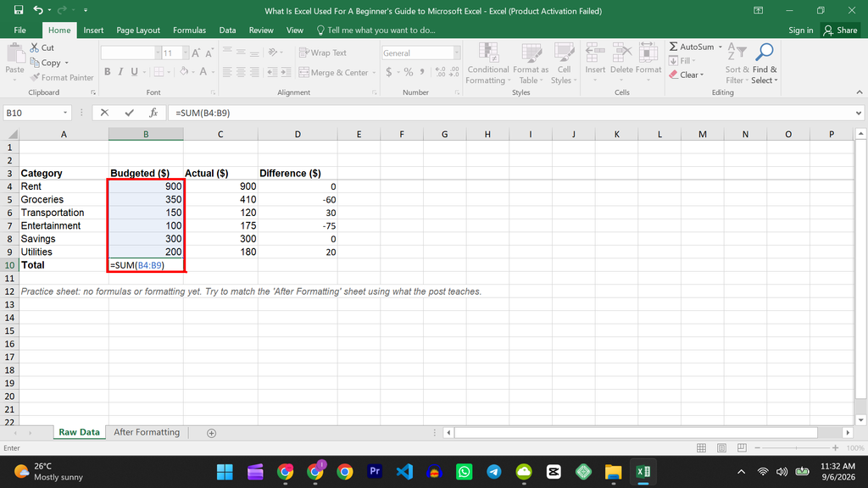Expand the Number Format General dropdown

(x=457, y=53)
